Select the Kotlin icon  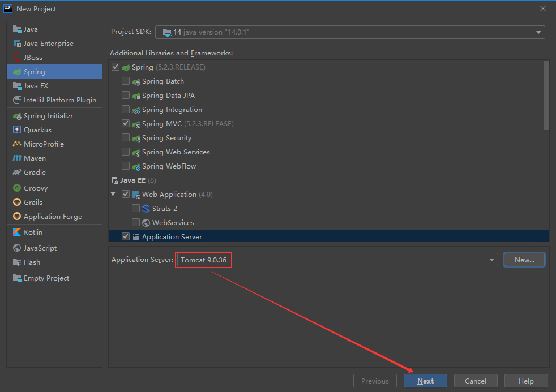[x=17, y=232]
